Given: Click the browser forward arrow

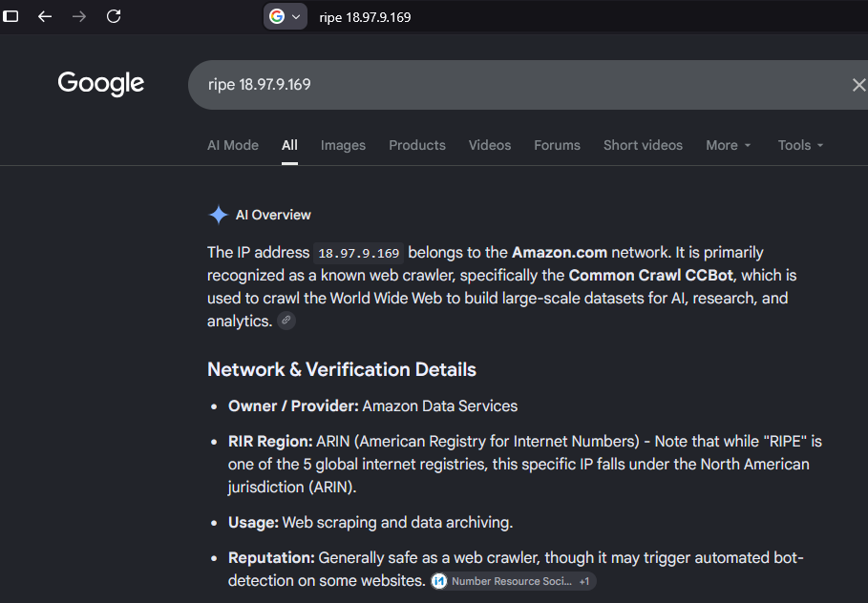Looking at the screenshot, I should coord(79,16).
